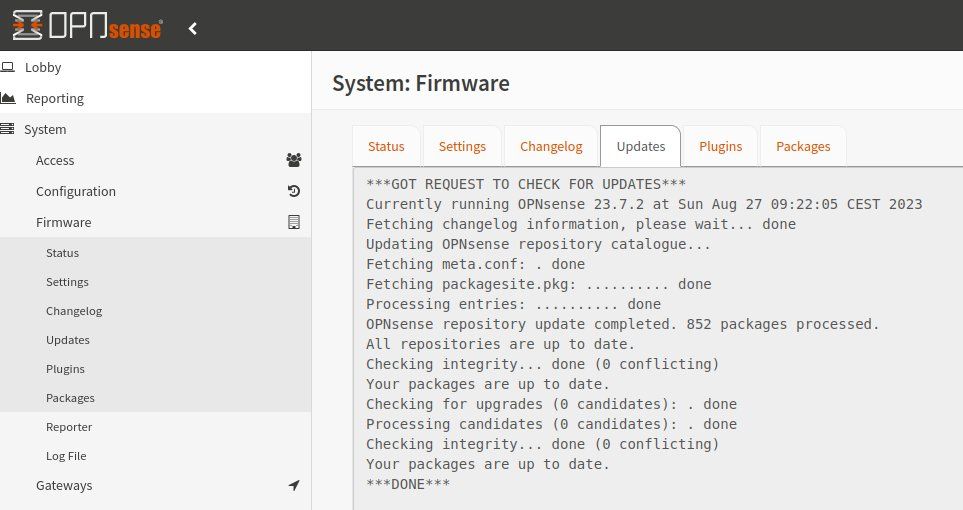Switch to the Changelog tab

pyautogui.click(x=551, y=146)
